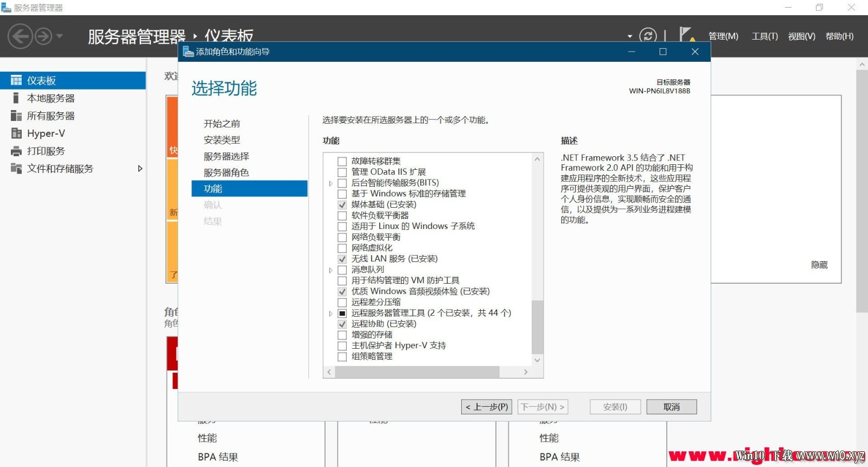Screen dimensions: 868x467
Task: Click the dashboard vertical scrollbar thumb
Action: tap(862, 191)
